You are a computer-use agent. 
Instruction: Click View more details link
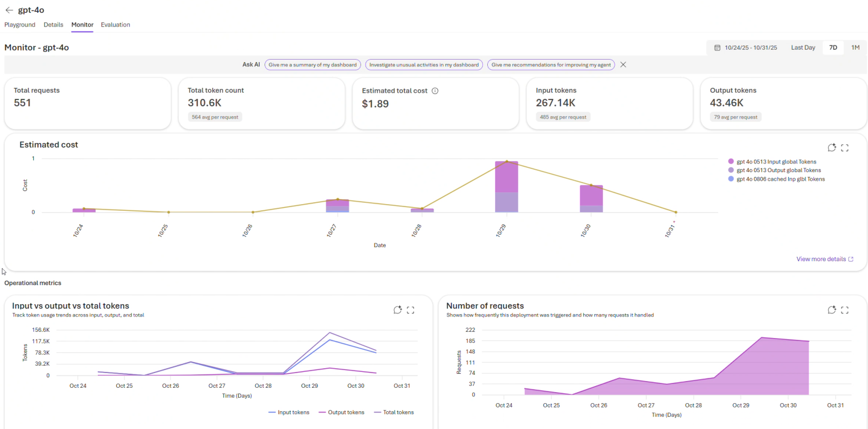coord(821,259)
